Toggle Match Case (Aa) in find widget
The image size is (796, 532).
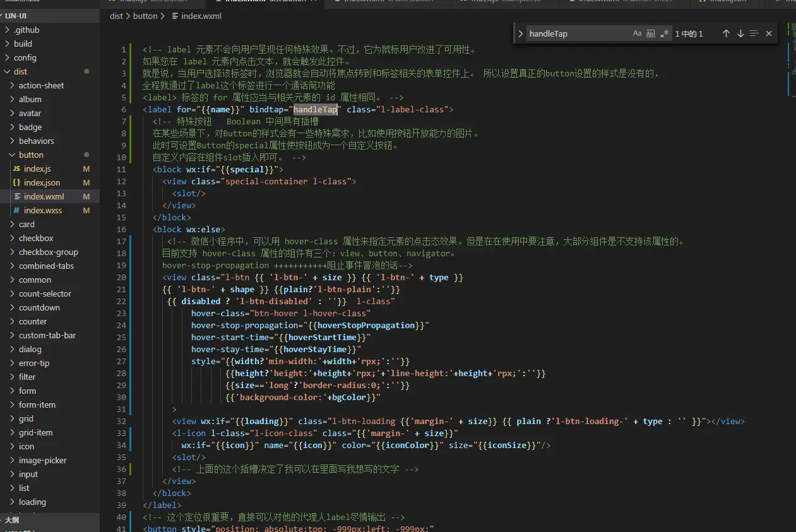(x=638, y=33)
